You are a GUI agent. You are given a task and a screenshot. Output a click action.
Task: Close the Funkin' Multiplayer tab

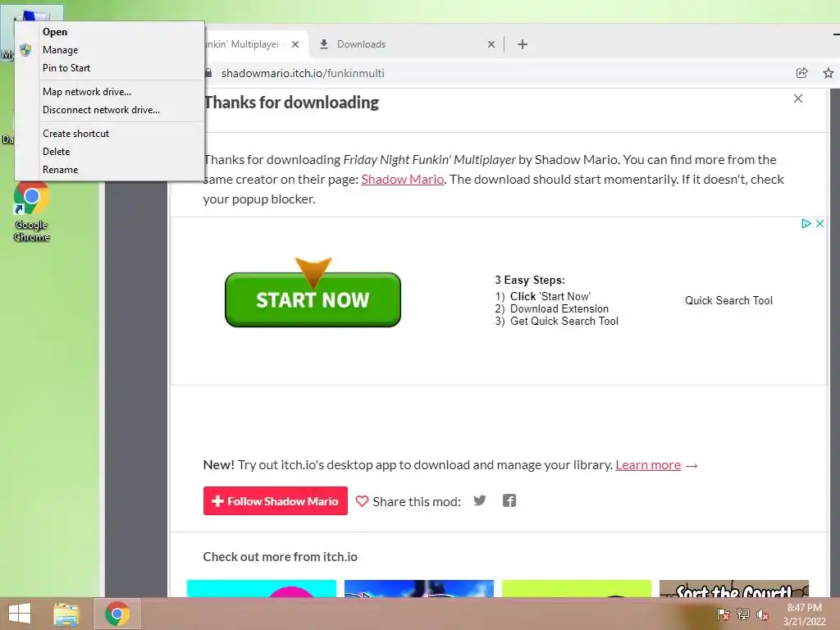pos(295,44)
